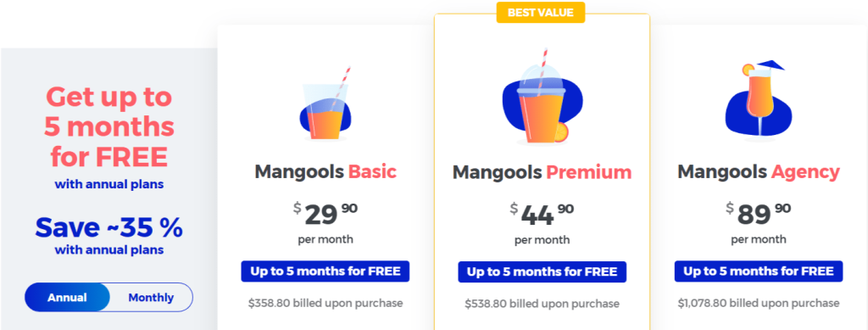Click the Mangools Agency cocktail glass icon

759,99
